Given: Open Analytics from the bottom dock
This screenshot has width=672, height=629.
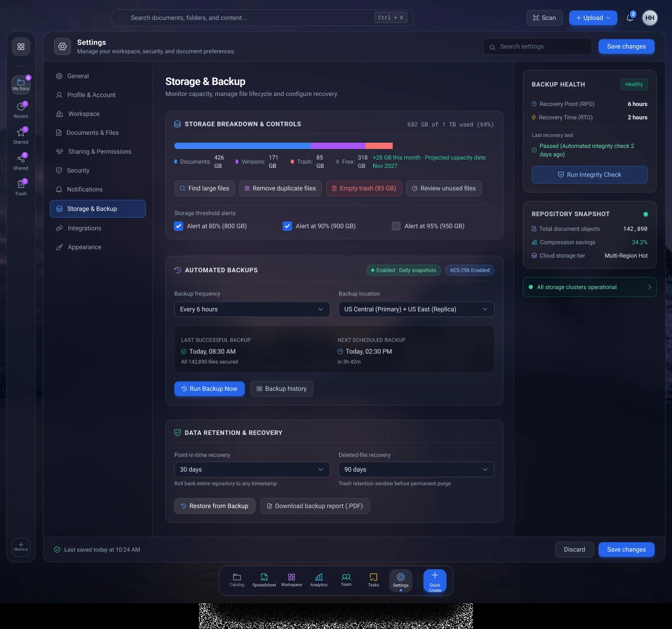Looking at the screenshot, I should pos(319,580).
